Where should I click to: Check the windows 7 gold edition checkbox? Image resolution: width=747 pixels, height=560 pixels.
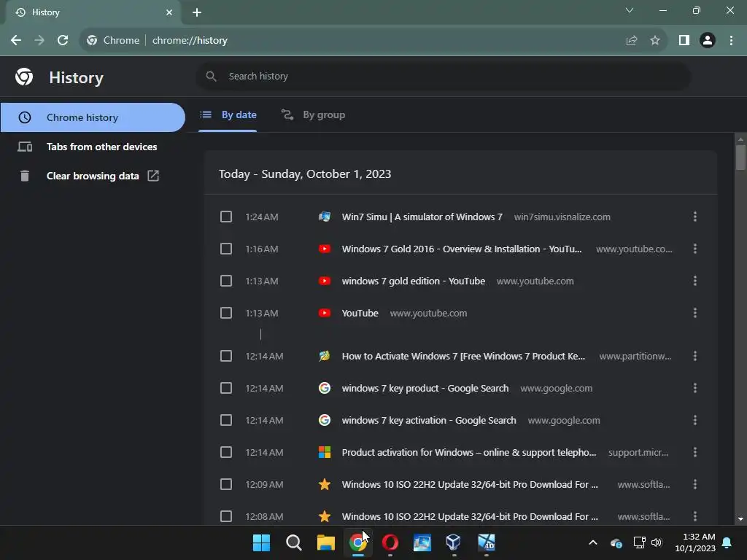point(226,281)
